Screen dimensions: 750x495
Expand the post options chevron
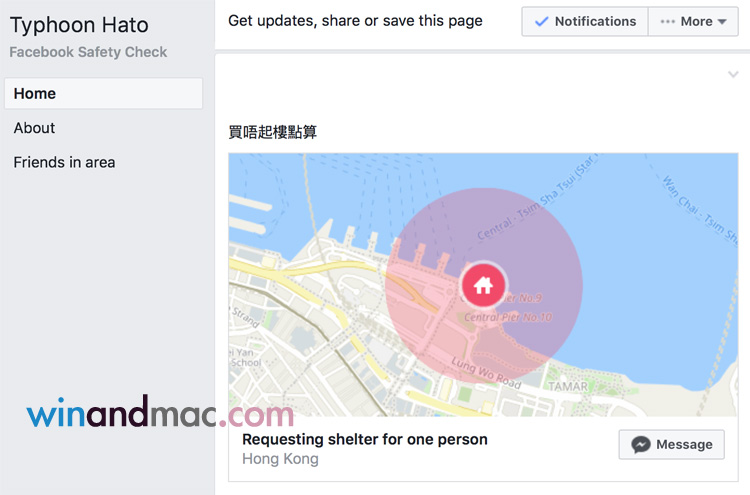(x=734, y=75)
